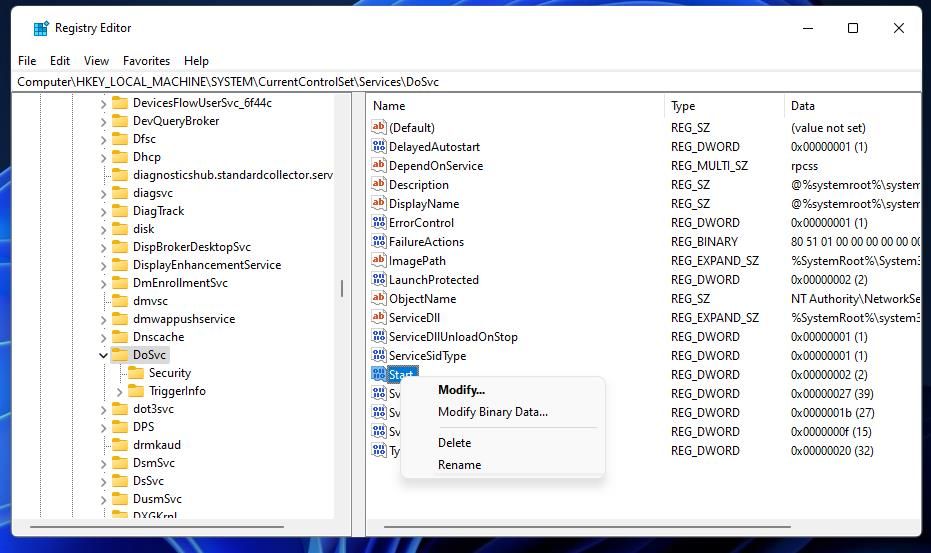Click the values pane horizontal scrollbar

[587, 526]
